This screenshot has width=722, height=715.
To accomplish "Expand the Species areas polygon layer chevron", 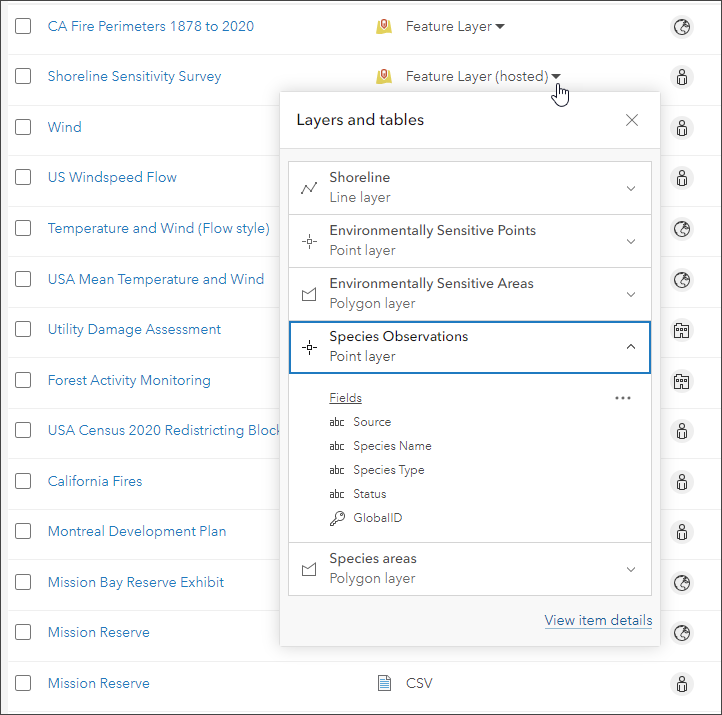I will coord(631,570).
